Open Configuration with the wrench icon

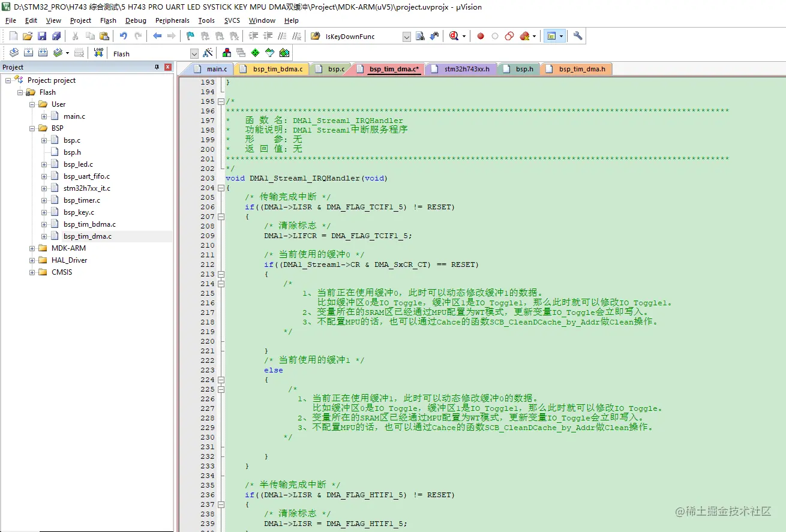[x=578, y=37]
